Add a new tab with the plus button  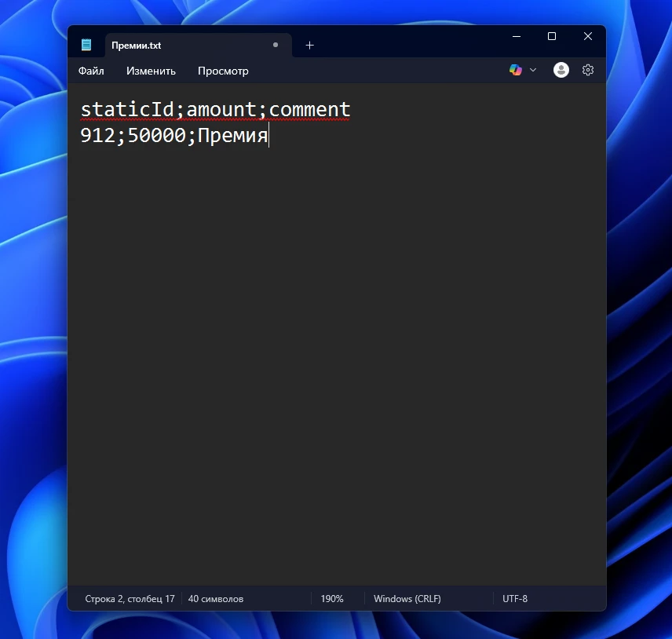click(x=309, y=45)
